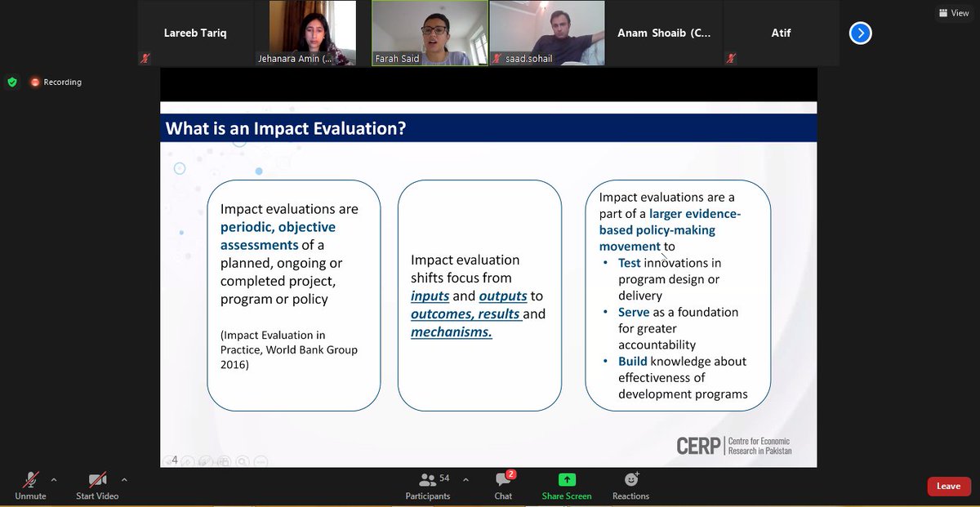Click the red Recording indicator

56,82
